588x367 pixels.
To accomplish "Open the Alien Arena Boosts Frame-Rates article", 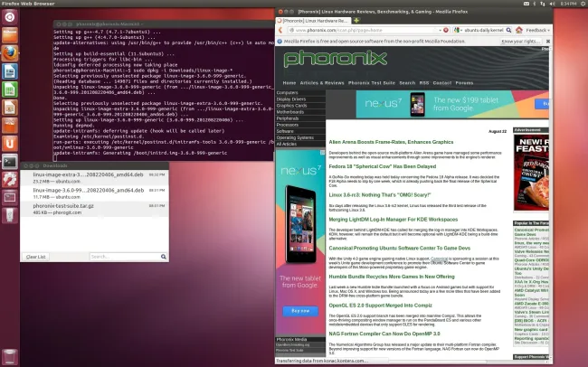I will (391, 142).
